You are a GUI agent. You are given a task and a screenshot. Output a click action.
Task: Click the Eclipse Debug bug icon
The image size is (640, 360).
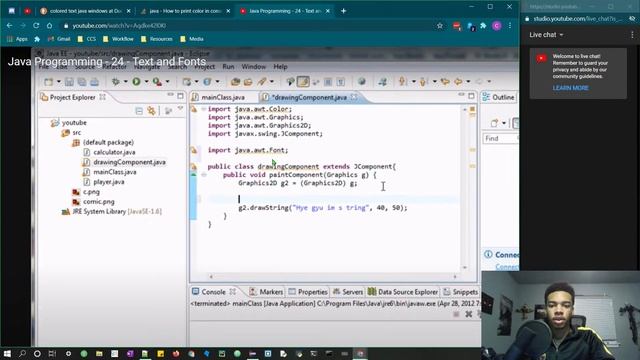(116, 82)
